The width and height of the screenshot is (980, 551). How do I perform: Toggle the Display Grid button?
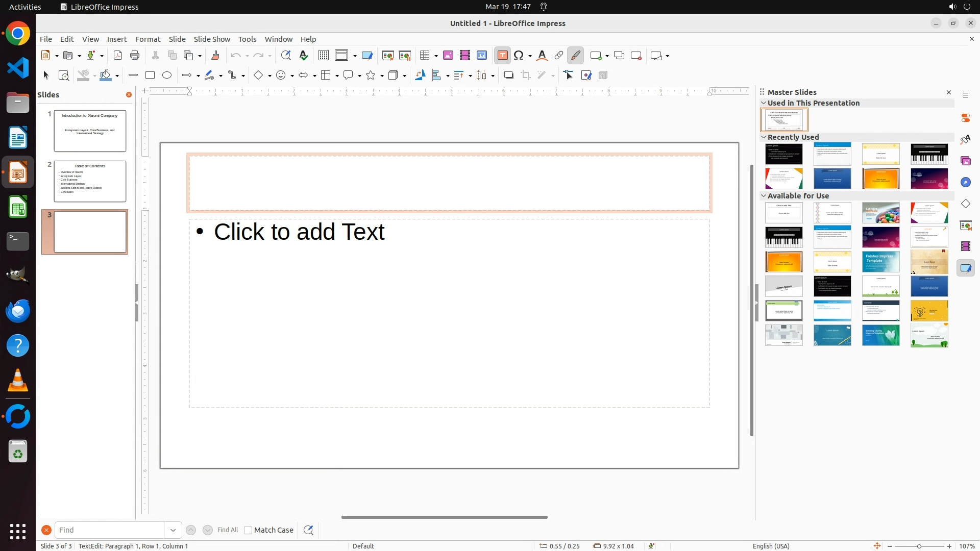tap(324, 56)
